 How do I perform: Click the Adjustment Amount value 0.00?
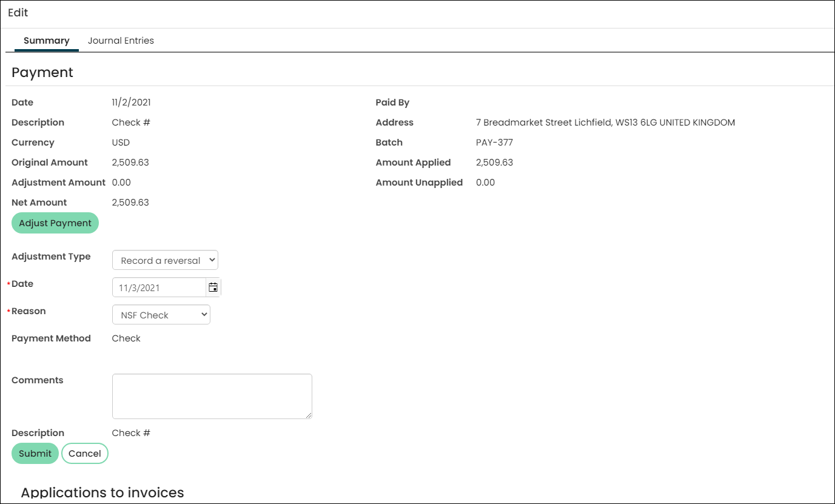[121, 183]
